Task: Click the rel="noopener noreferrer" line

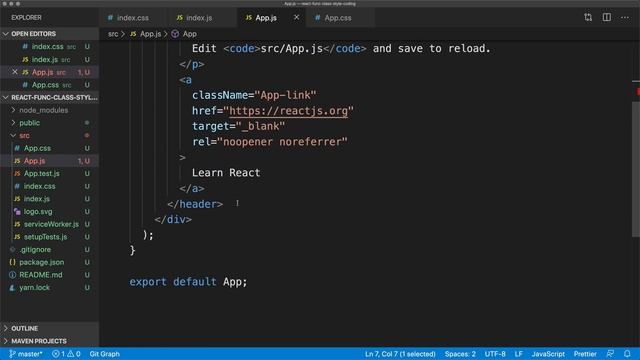Action: click(x=270, y=142)
